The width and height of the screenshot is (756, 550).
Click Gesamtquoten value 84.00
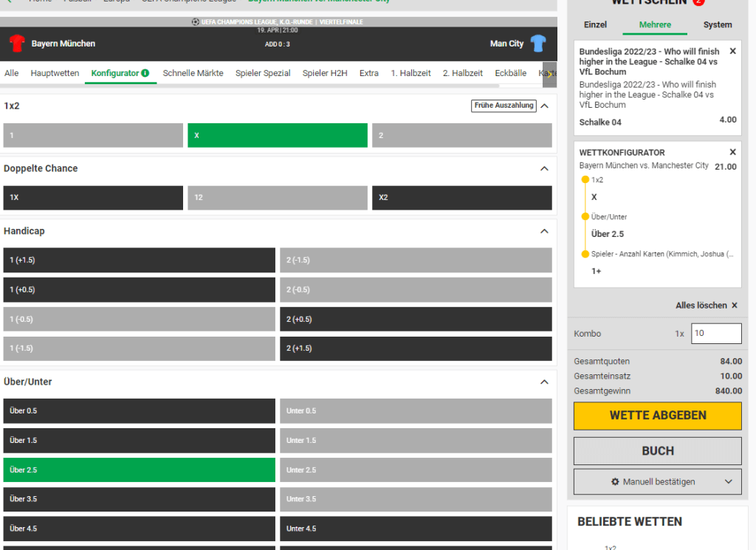click(731, 362)
